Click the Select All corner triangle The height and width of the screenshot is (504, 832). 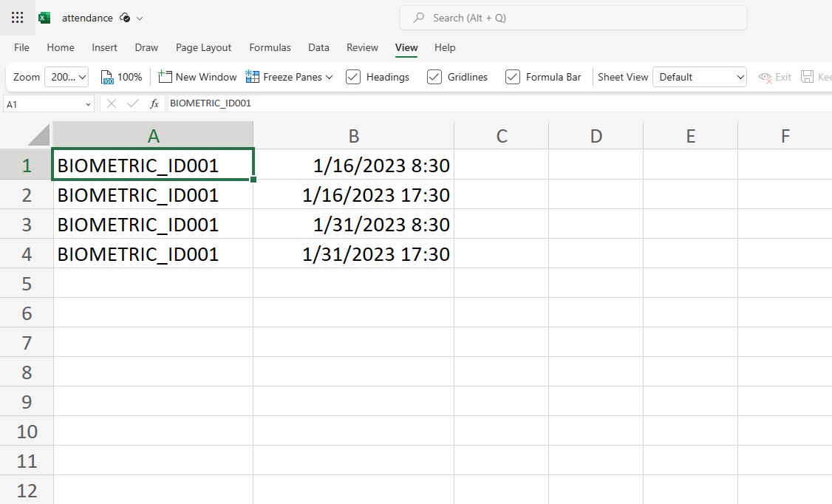click(x=38, y=134)
